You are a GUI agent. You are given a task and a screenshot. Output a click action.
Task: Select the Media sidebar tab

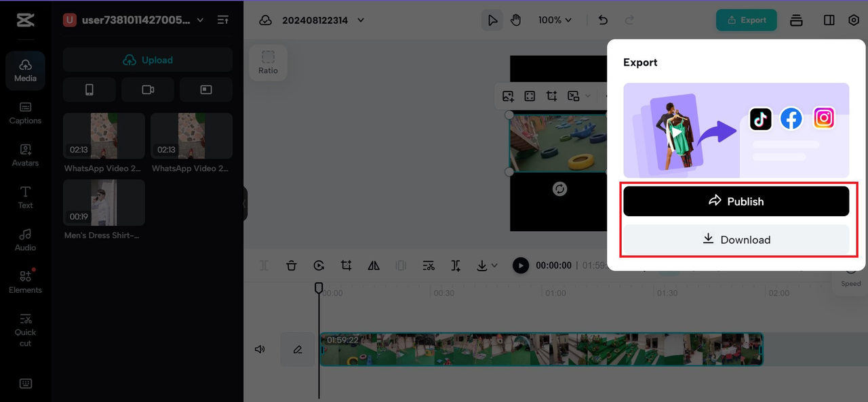(25, 71)
